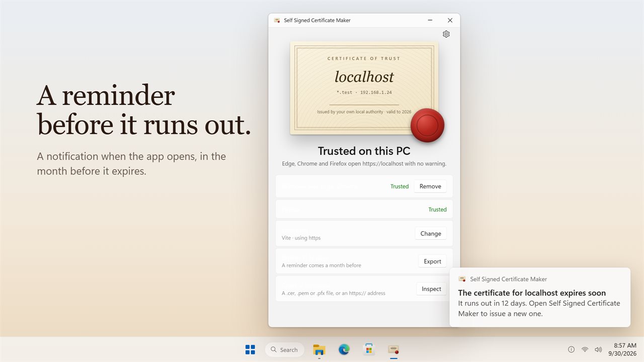The height and width of the screenshot is (362, 644).
Task: Click the 'It runs out in 12 days' message
Action: (x=539, y=308)
